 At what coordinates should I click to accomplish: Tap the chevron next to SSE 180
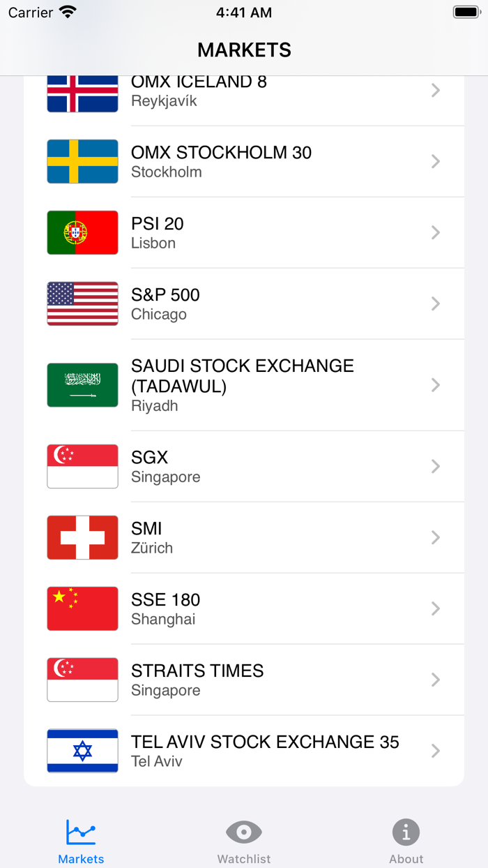436,608
